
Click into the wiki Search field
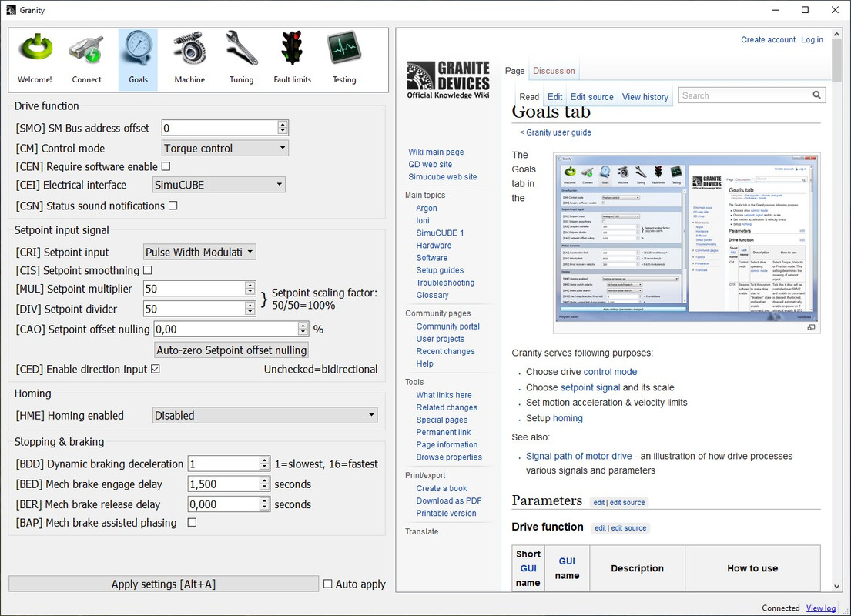744,95
